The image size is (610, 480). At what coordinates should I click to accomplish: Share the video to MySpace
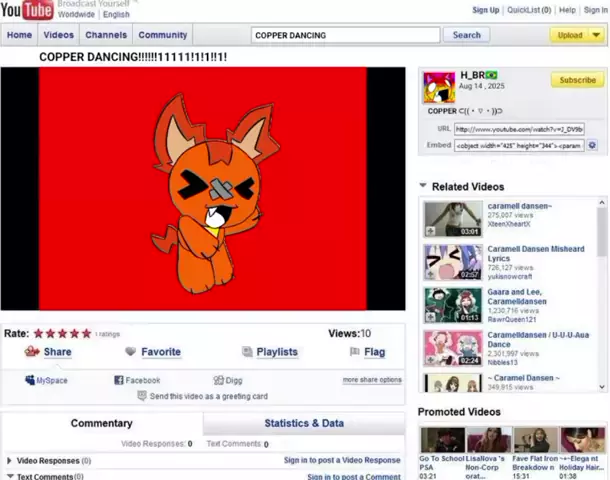click(30, 380)
